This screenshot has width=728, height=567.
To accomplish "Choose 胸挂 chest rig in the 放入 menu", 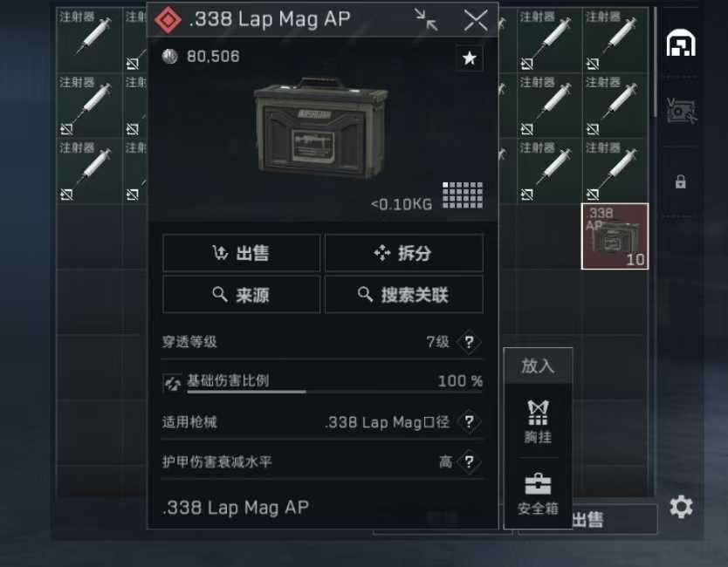I will click(538, 421).
